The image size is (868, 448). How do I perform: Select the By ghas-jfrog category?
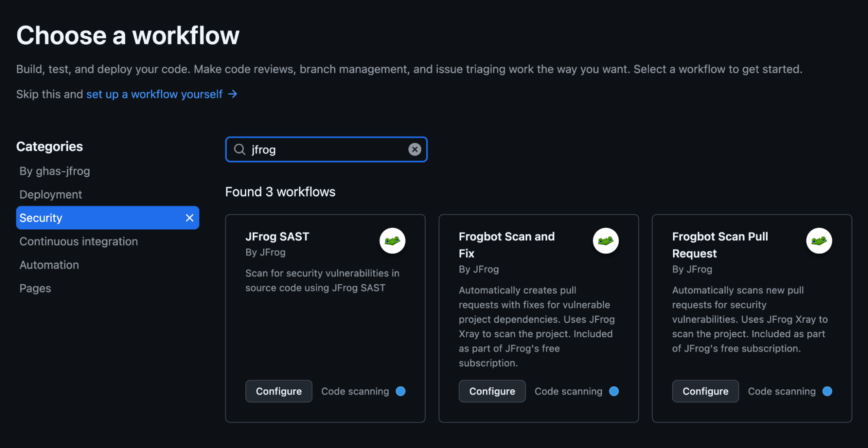coord(54,171)
